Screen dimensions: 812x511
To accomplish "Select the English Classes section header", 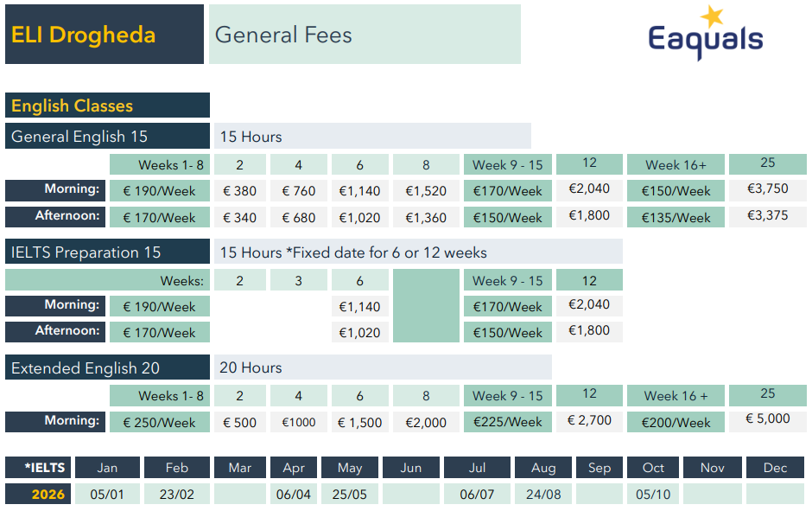I will [x=107, y=105].
